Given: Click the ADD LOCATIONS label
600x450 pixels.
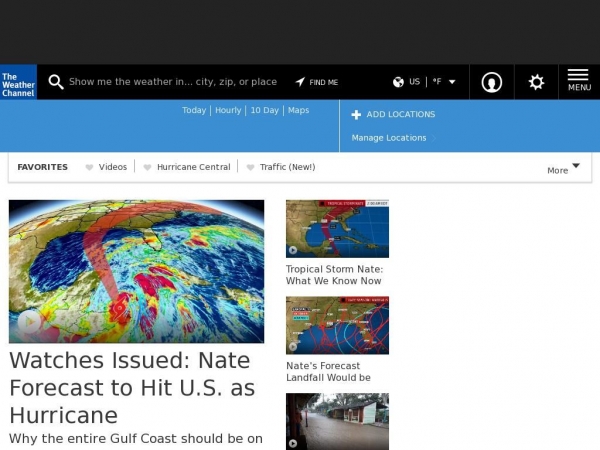Looking at the screenshot, I should [401, 114].
